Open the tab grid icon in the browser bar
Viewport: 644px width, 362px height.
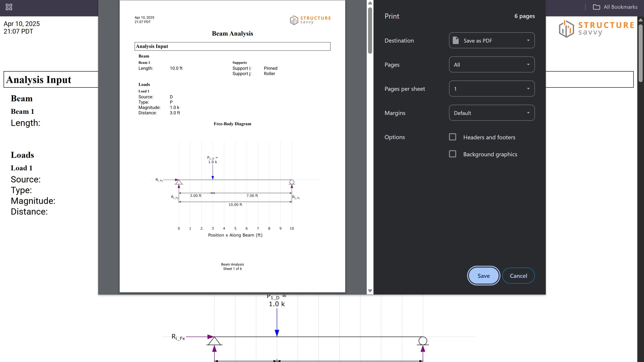pos(9,7)
